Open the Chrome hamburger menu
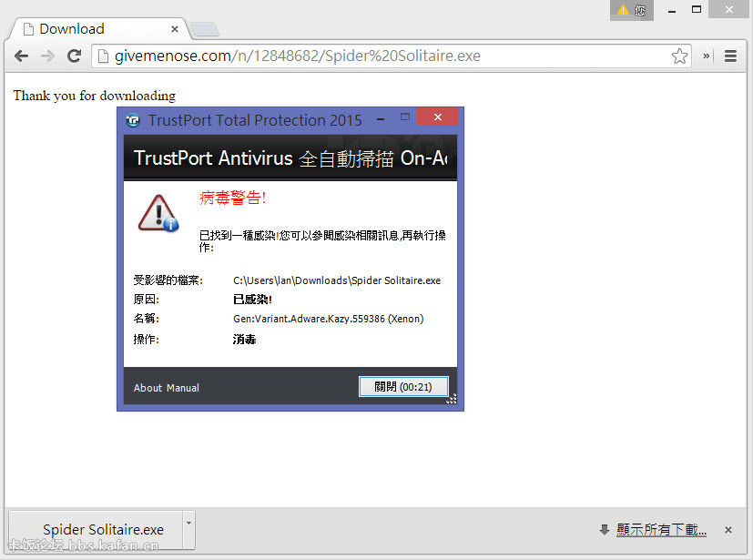 [x=730, y=56]
